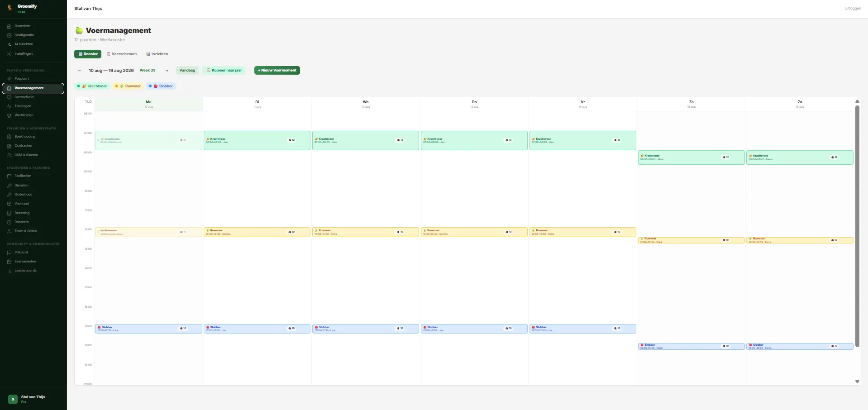Open Sunday Krachtvoer event by Petra
The height and width of the screenshot is (410, 868).
point(800,157)
